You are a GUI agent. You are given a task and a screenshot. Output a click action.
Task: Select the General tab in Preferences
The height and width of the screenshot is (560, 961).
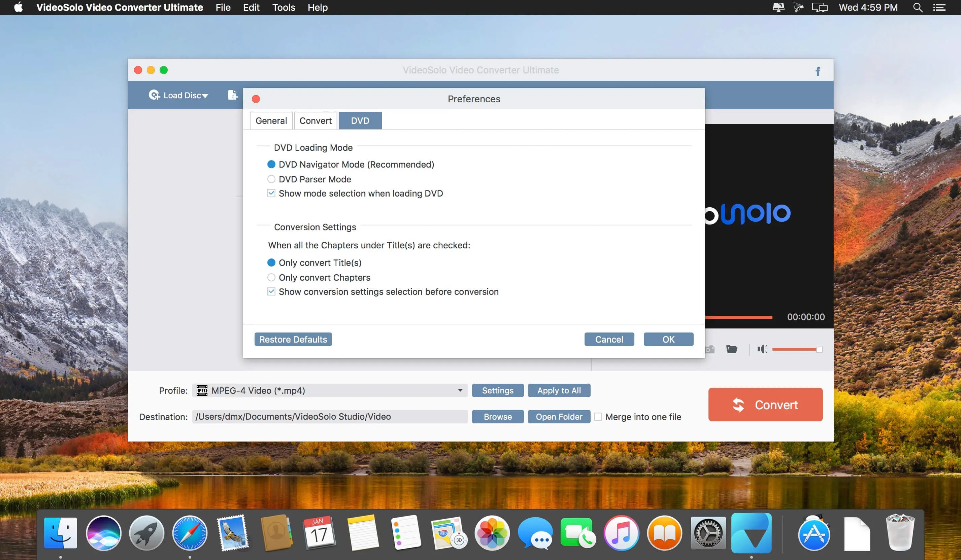pyautogui.click(x=270, y=120)
